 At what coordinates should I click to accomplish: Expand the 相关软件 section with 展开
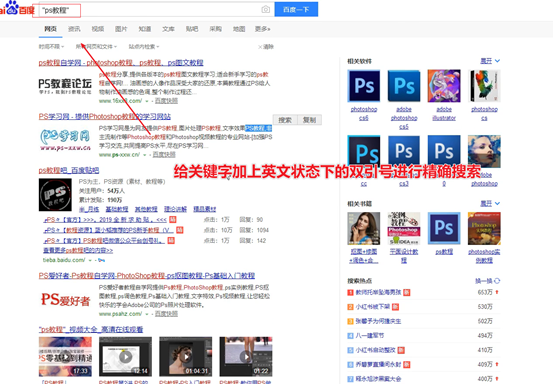tap(490, 61)
